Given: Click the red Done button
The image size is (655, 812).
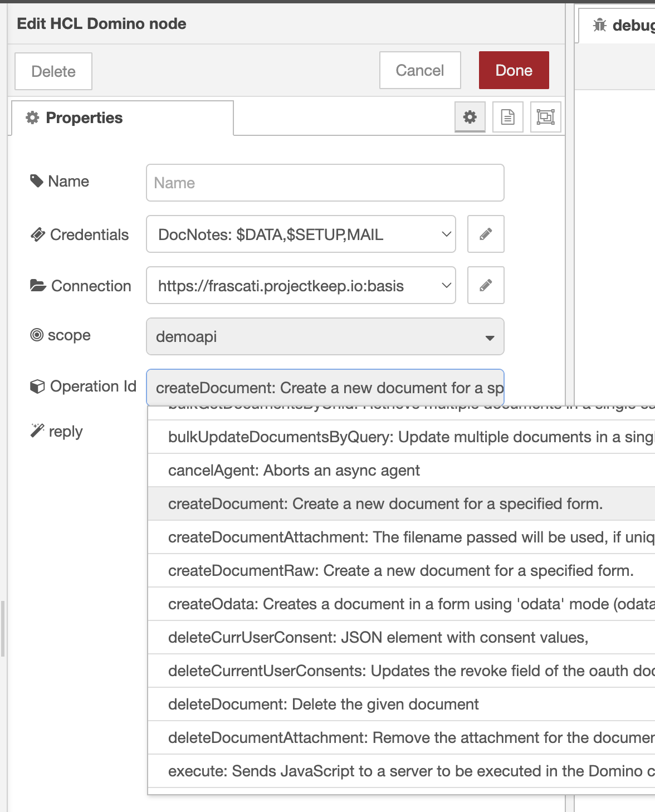Looking at the screenshot, I should tap(514, 70).
